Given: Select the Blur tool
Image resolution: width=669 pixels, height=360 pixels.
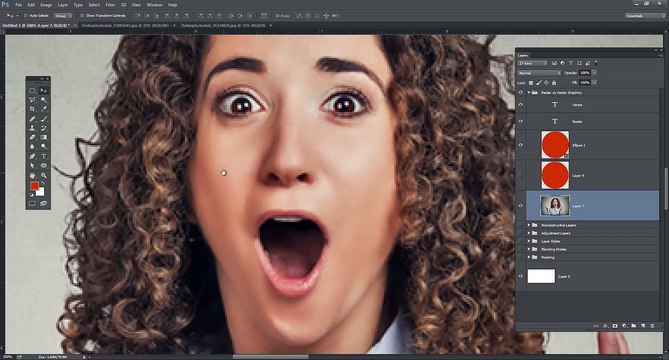Looking at the screenshot, I should click(32, 147).
